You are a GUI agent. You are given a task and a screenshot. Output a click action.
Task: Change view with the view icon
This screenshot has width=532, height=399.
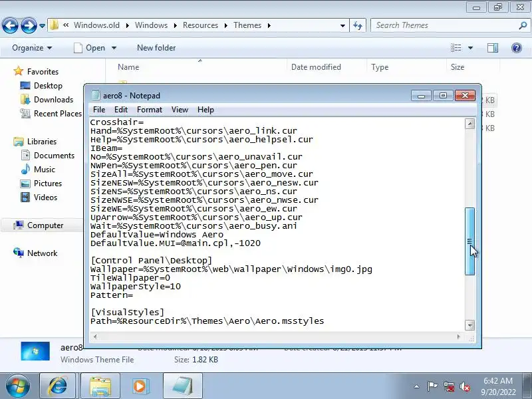pyautogui.click(x=456, y=48)
